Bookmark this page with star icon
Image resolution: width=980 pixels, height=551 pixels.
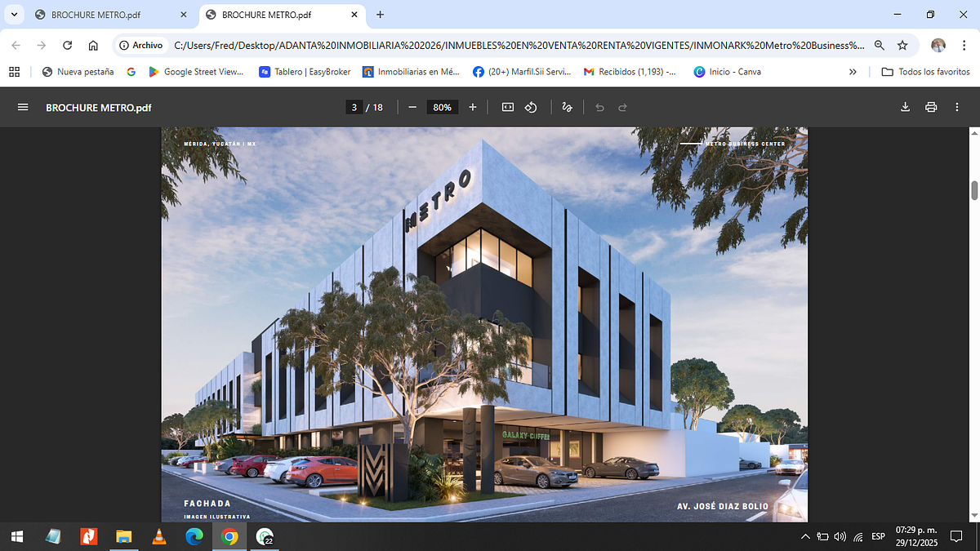902,46
